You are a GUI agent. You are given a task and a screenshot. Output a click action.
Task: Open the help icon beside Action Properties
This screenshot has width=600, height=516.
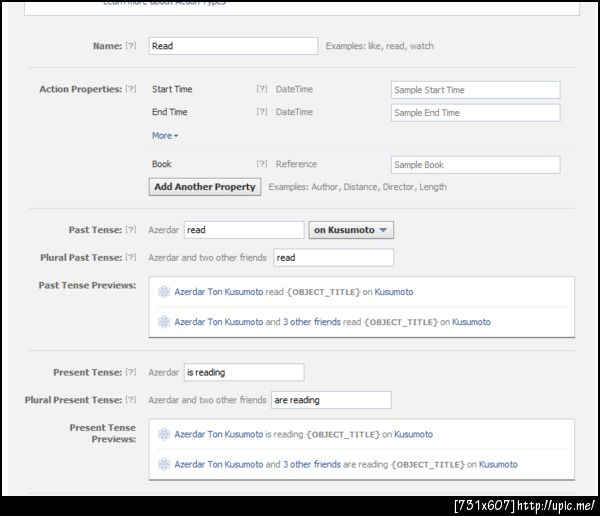(131, 89)
